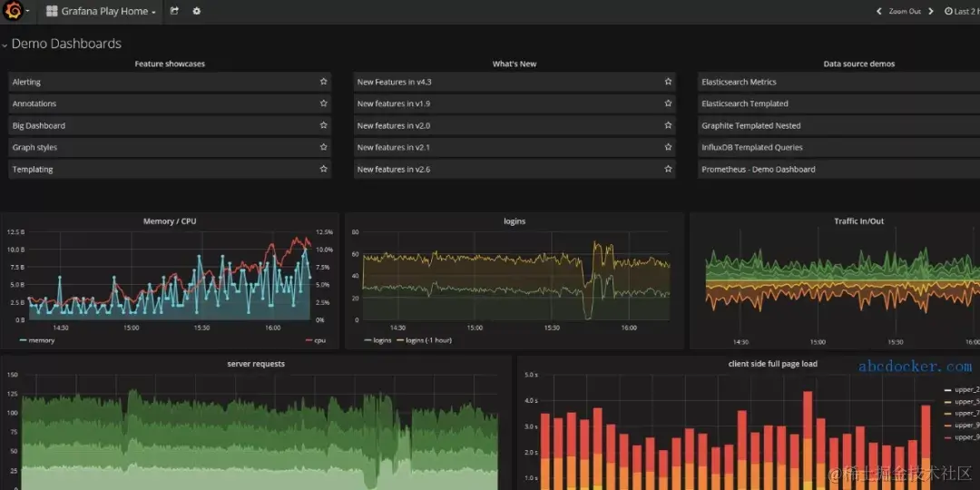
Task: Open New features in v2.0
Action: tap(514, 125)
